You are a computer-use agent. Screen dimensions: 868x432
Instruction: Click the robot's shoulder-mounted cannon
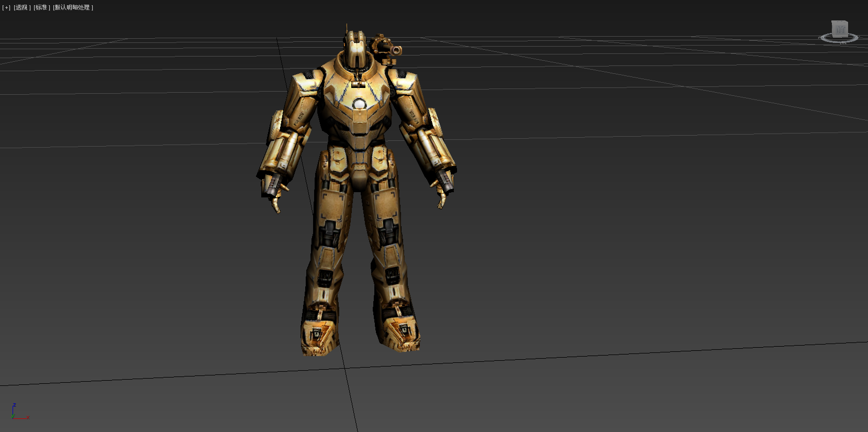[387, 48]
